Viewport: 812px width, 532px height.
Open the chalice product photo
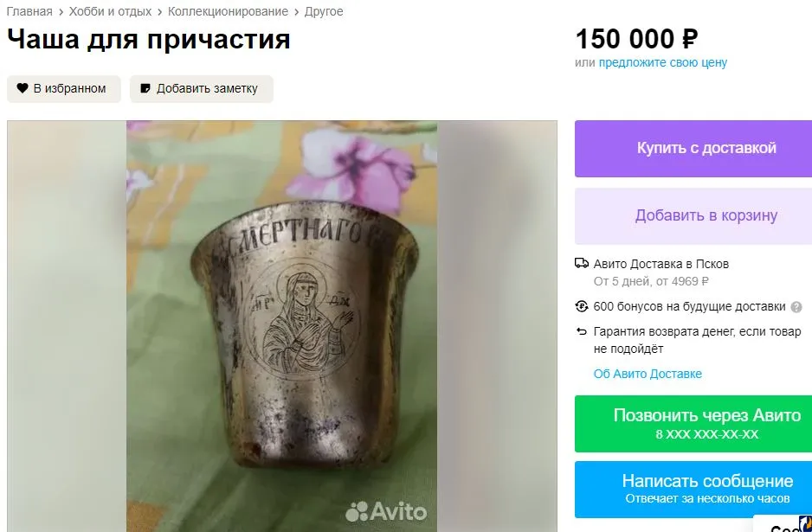(x=281, y=326)
